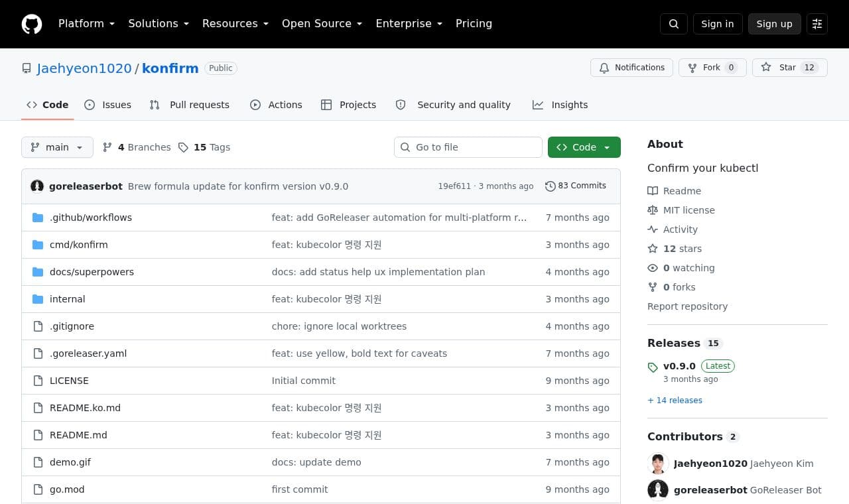Open the README.ko.md file
The image size is (849, 504).
(85, 408)
